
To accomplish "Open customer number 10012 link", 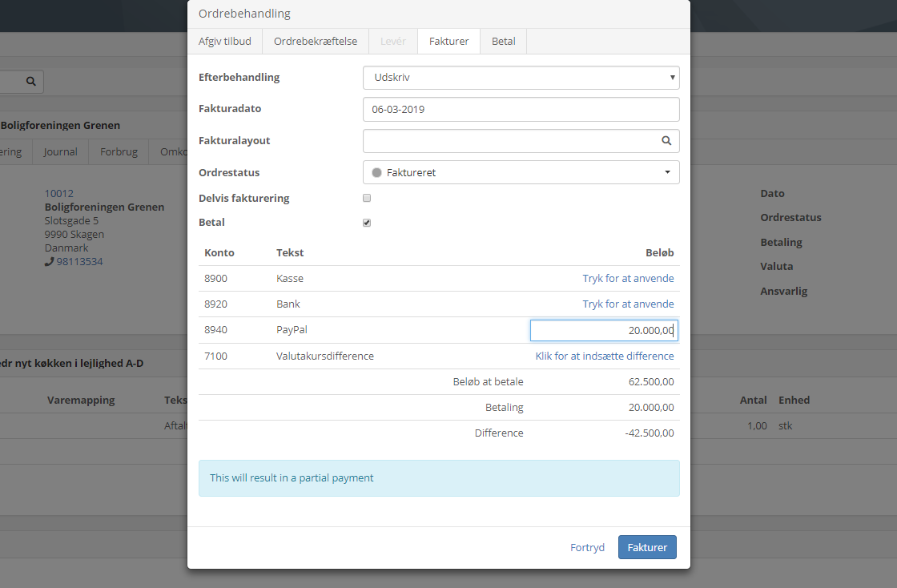I will (x=58, y=193).
